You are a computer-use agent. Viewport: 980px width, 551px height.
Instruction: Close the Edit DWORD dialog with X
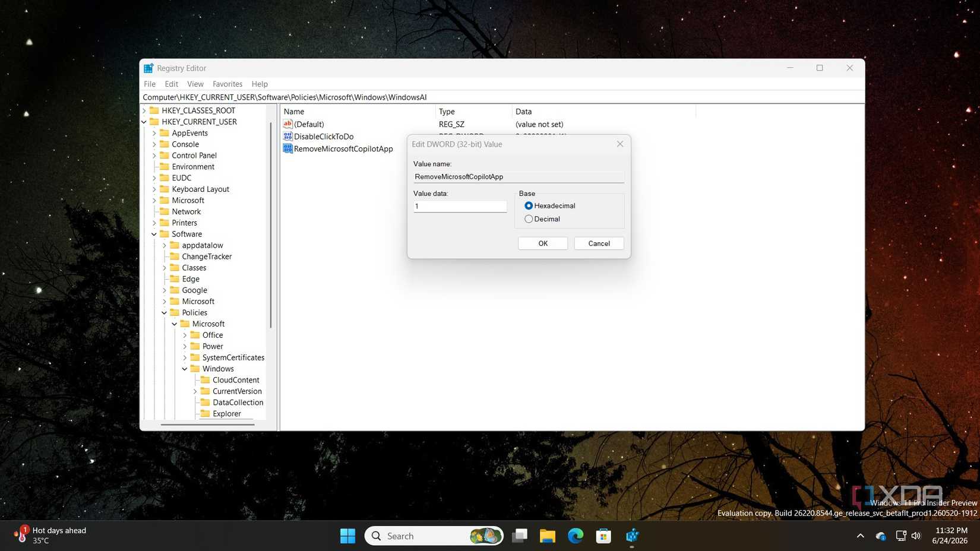[x=620, y=144]
